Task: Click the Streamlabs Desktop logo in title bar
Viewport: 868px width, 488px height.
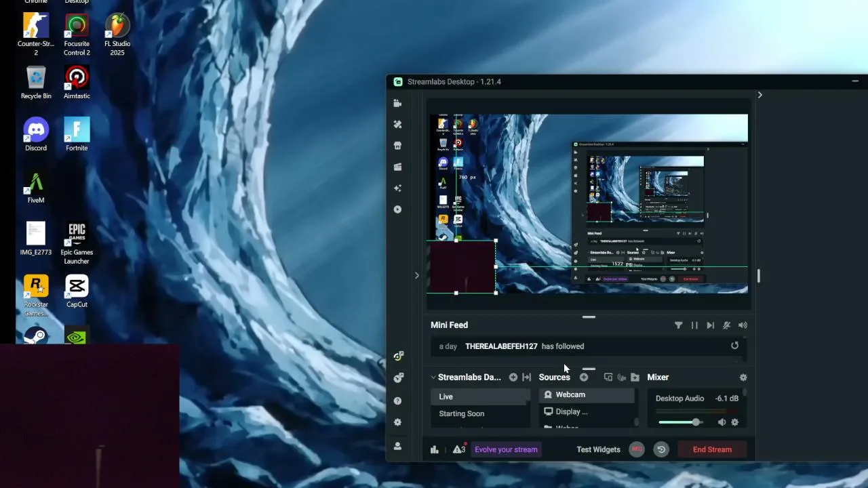Action: point(398,82)
